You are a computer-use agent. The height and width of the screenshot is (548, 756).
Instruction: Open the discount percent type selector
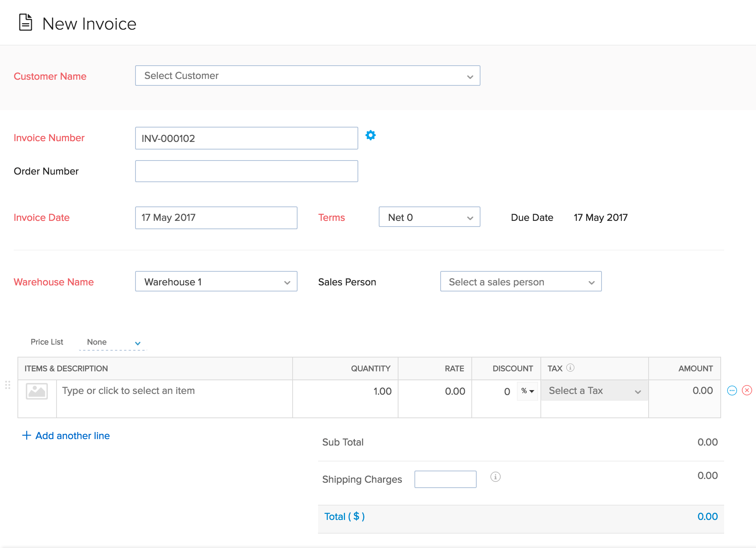click(x=528, y=391)
